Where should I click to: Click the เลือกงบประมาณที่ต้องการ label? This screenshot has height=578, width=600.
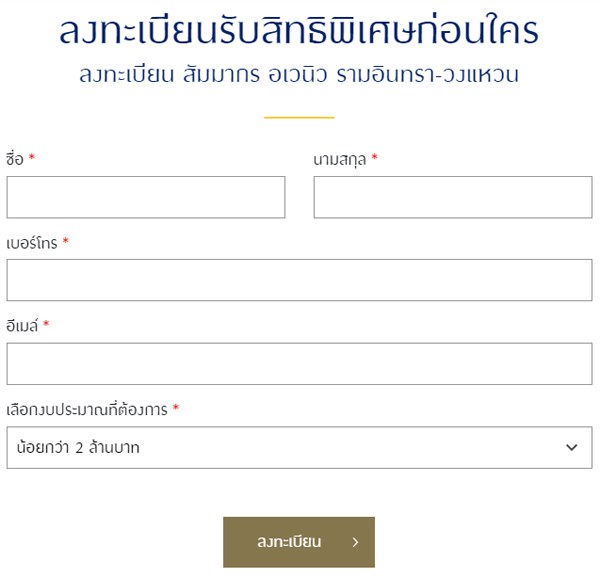tap(87, 410)
